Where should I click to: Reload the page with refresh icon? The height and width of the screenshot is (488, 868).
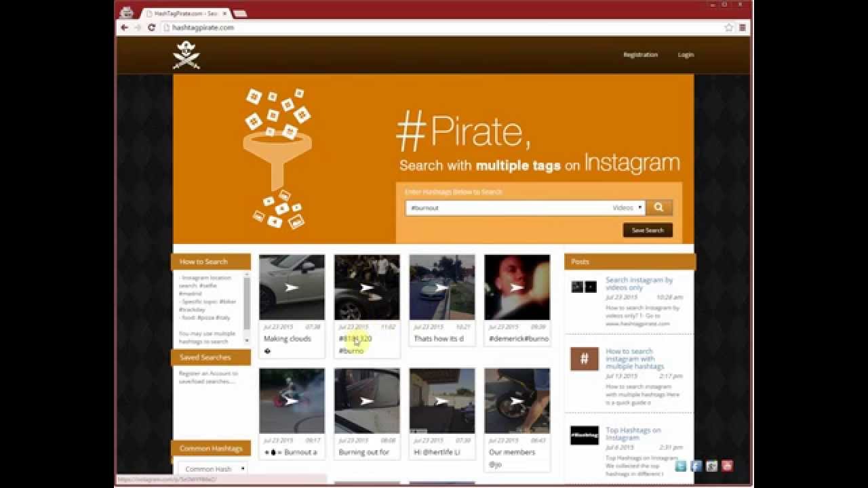tap(151, 28)
